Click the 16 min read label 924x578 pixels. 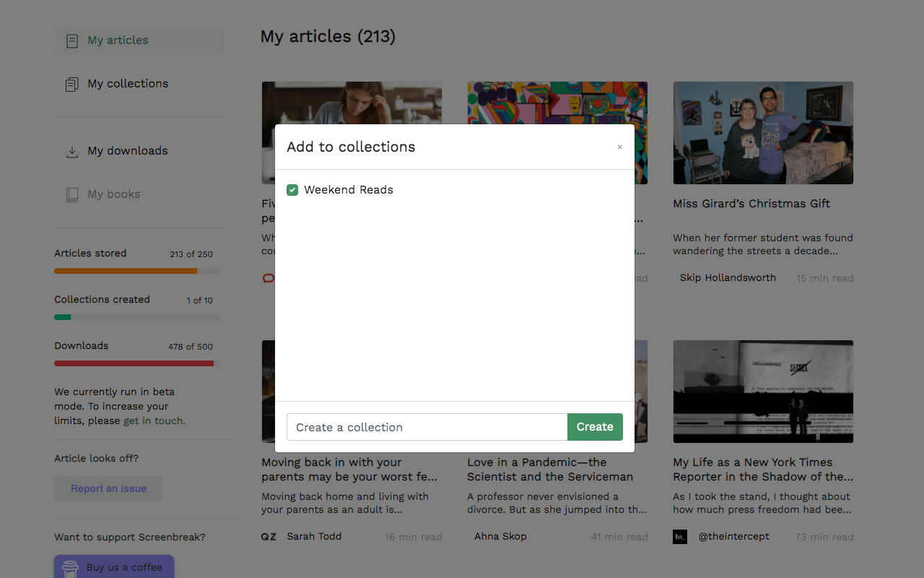tap(414, 537)
